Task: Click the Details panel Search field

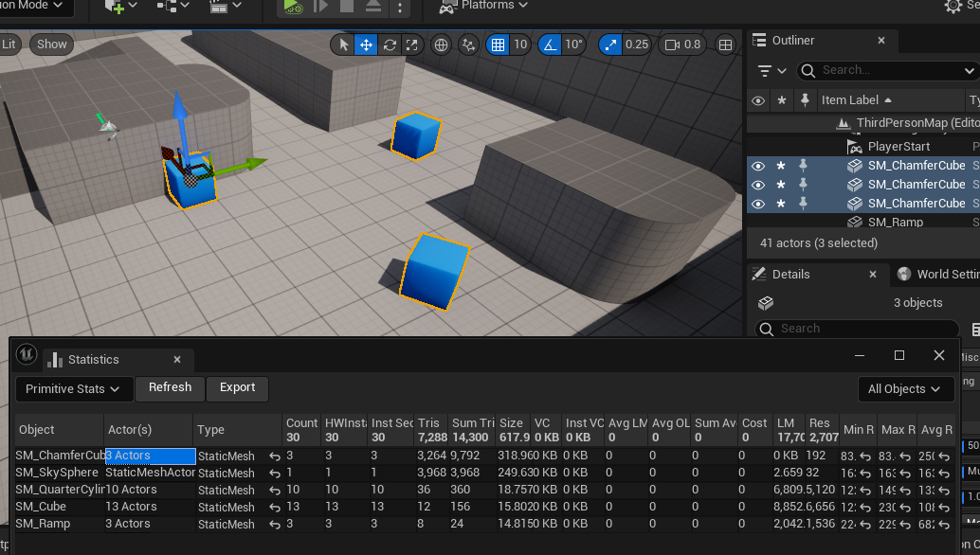Action: pyautogui.click(x=856, y=329)
